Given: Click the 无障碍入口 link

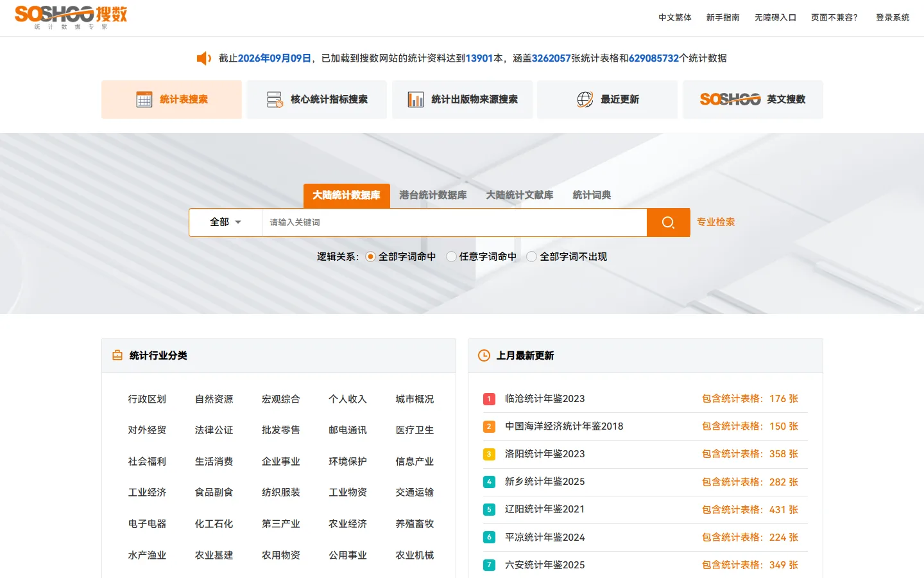Looking at the screenshot, I should tap(775, 18).
